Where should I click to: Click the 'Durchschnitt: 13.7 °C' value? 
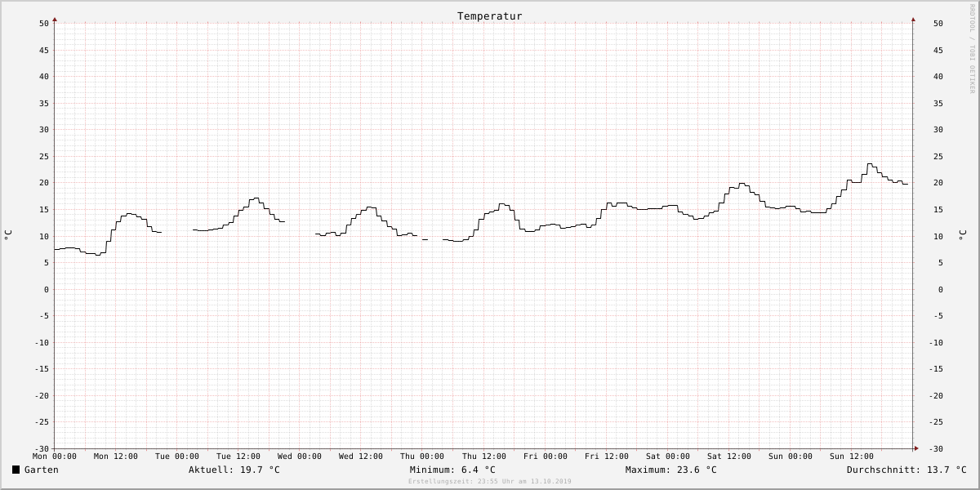click(906, 470)
